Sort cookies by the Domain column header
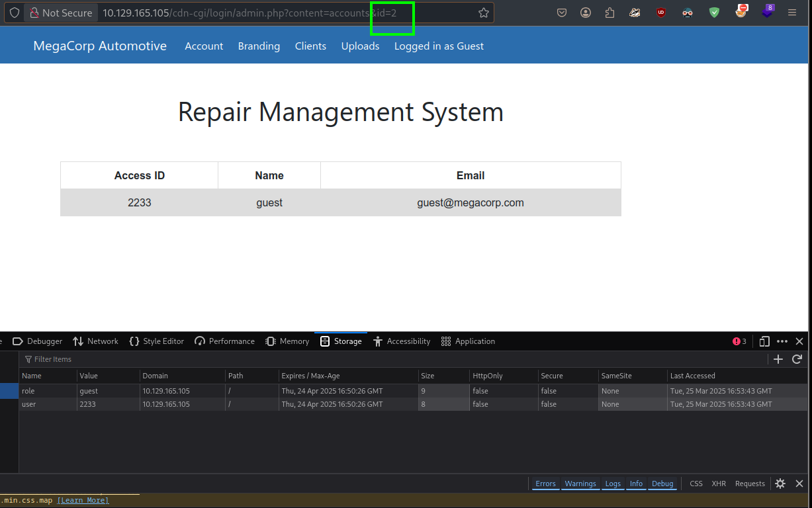 click(183, 376)
